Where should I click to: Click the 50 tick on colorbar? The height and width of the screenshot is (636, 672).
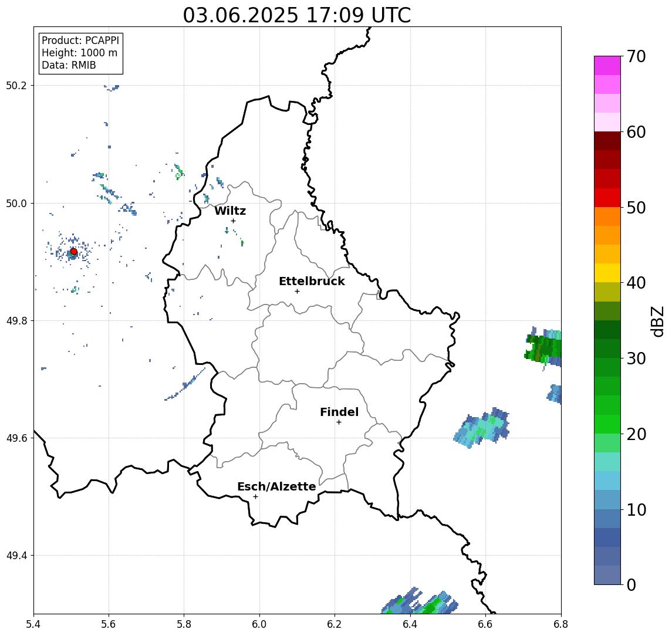click(x=636, y=208)
